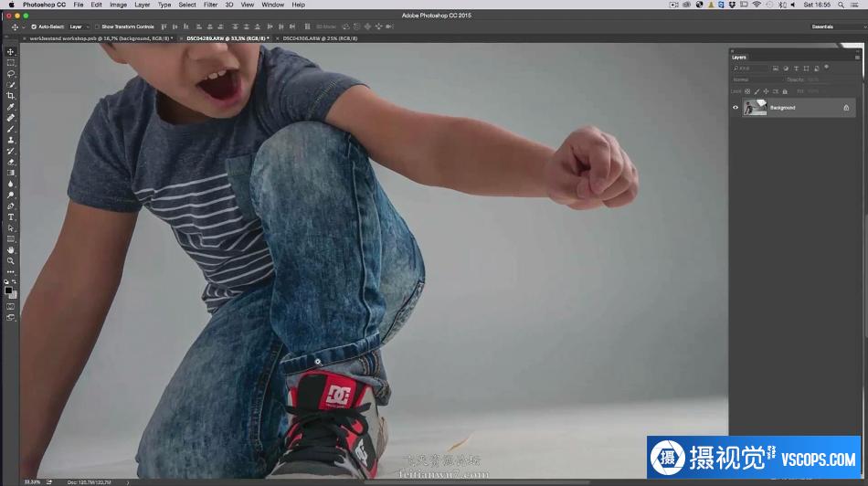
Task: Open the Select menu
Action: (187, 5)
